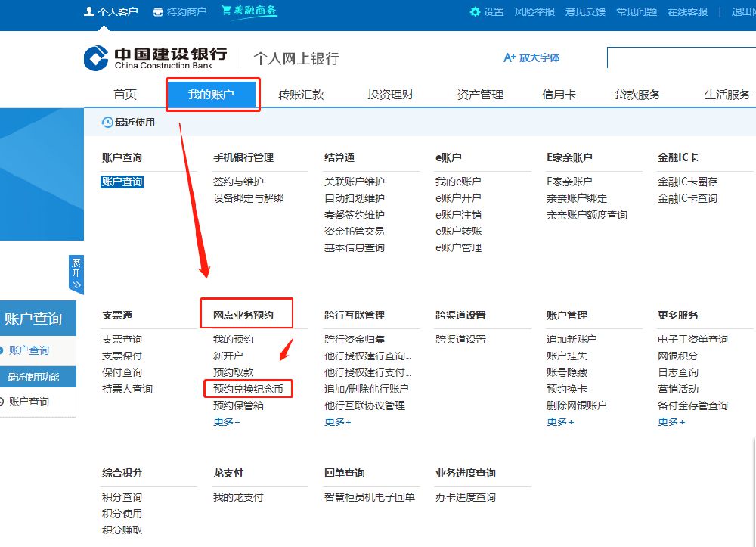Viewport: 756px width, 547px height.
Task: Open 持票人查询 link
Action: click(127, 389)
